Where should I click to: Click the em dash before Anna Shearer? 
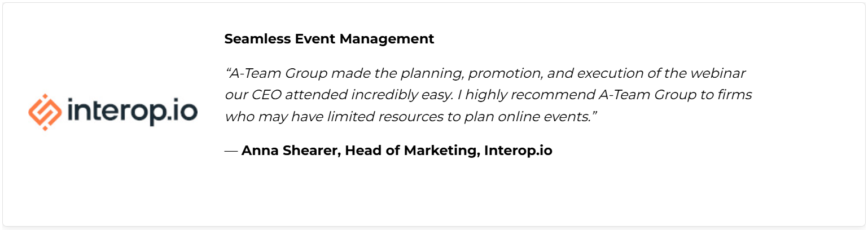pos(231,151)
